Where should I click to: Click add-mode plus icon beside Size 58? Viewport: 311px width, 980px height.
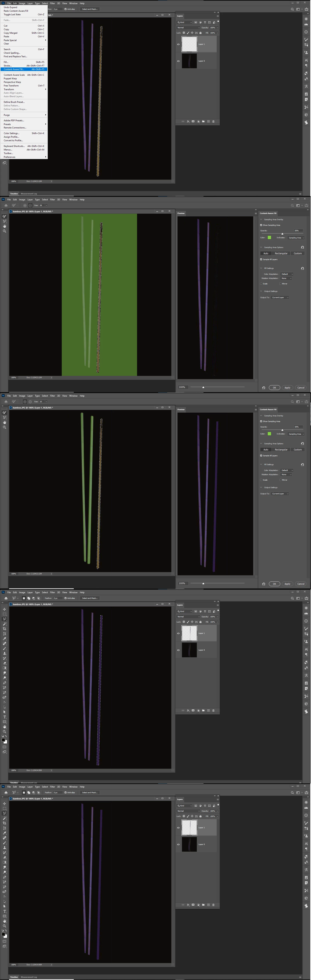[x=25, y=205]
